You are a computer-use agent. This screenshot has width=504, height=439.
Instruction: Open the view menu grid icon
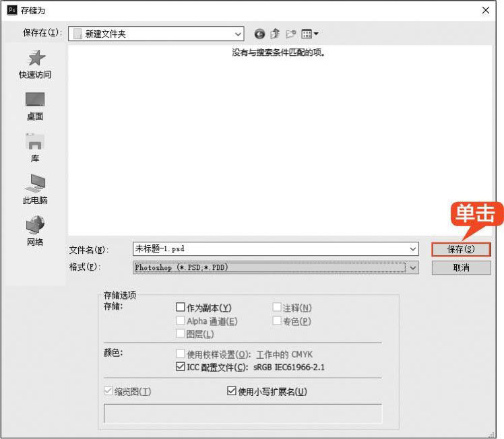[x=310, y=34]
